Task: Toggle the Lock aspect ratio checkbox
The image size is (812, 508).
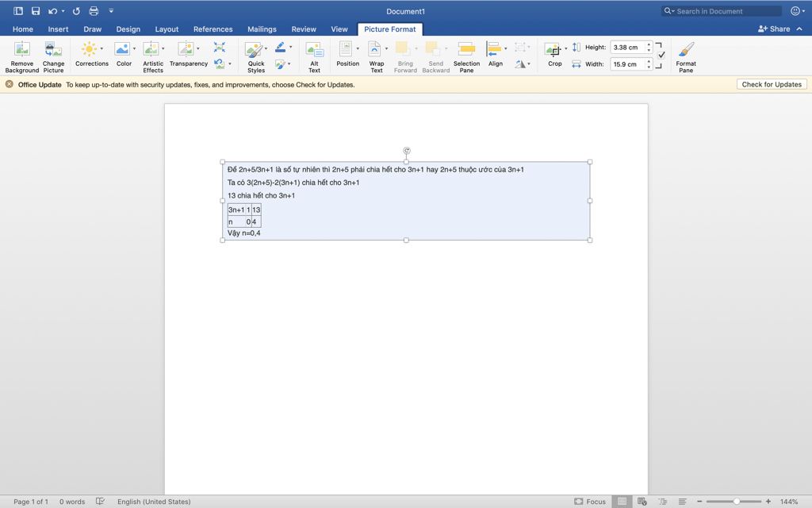Action: (x=661, y=55)
